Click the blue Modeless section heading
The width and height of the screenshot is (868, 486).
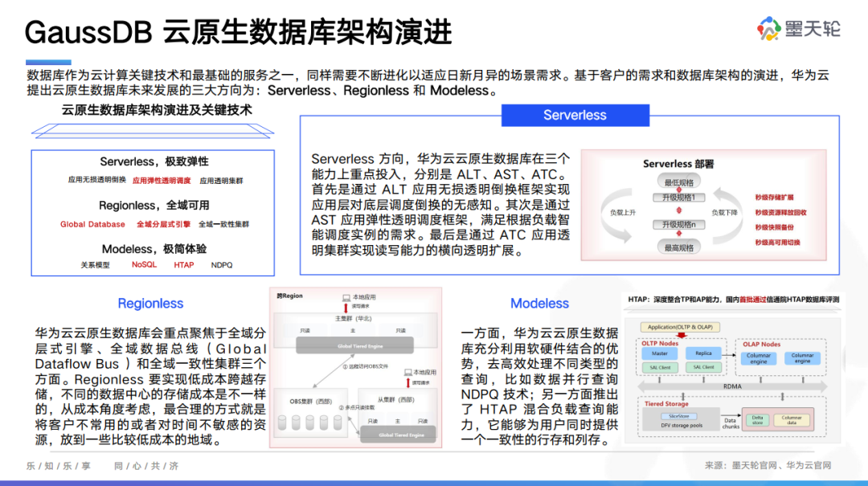point(540,304)
